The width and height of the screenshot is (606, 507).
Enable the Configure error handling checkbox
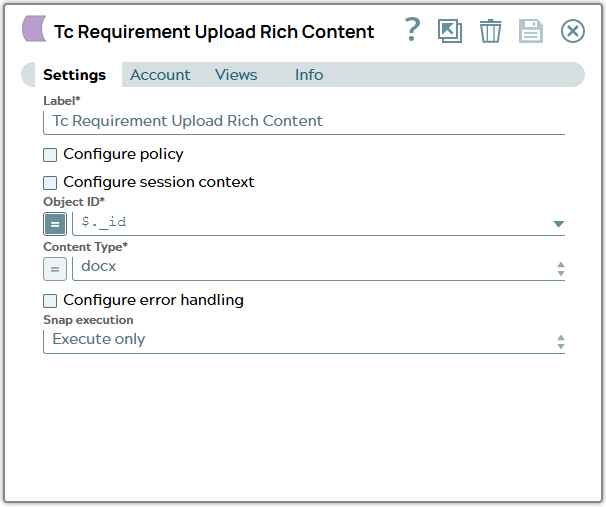(50, 301)
